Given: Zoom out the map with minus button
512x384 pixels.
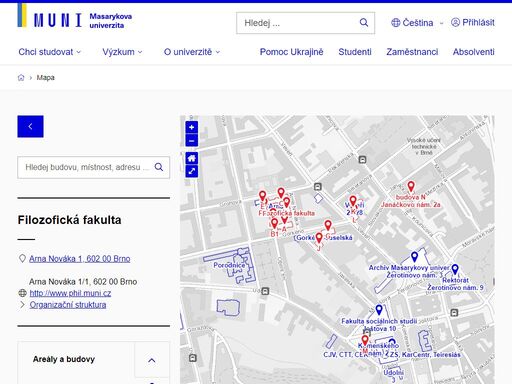Looking at the screenshot, I should click(x=191, y=141).
